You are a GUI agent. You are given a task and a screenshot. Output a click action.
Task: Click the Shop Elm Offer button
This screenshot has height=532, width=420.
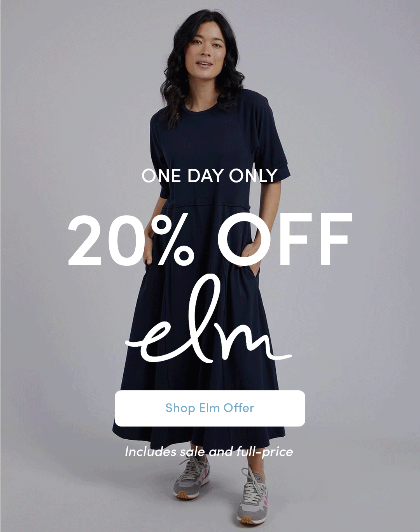210,408
